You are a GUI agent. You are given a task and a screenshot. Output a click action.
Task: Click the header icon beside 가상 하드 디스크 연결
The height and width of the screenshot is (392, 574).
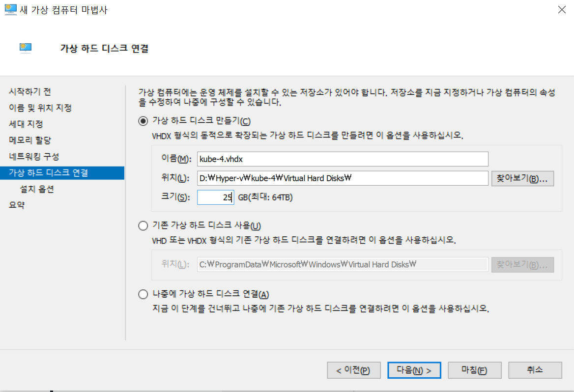click(25, 48)
